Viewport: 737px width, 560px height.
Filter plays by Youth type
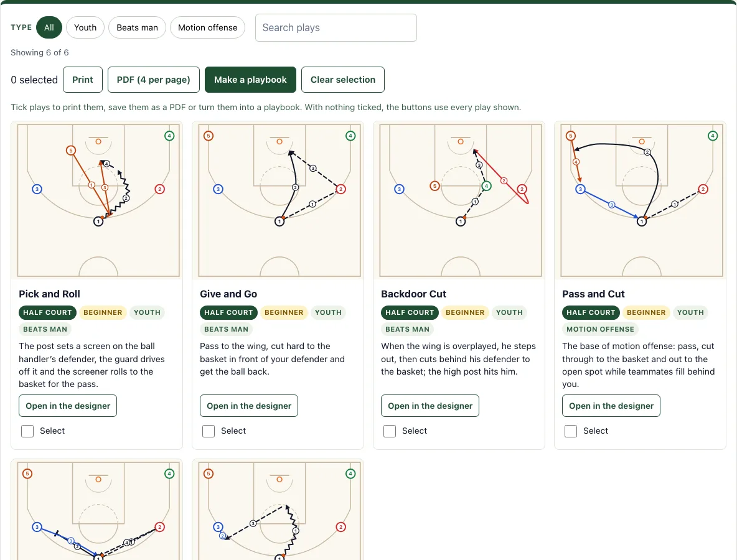coord(85,28)
